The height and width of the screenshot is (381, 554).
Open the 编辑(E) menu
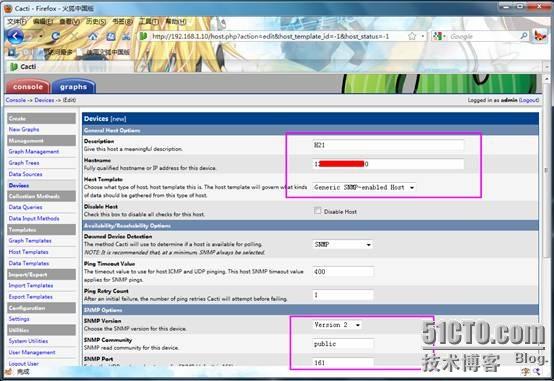click(x=43, y=22)
